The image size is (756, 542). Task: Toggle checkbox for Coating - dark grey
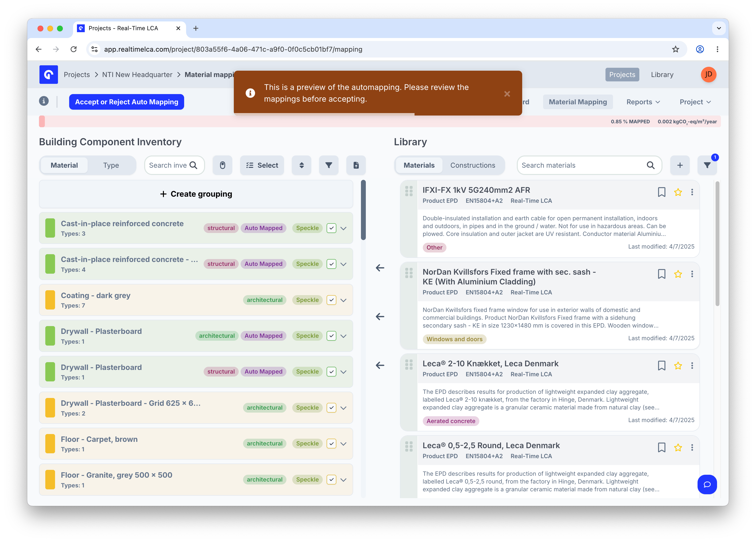331,300
